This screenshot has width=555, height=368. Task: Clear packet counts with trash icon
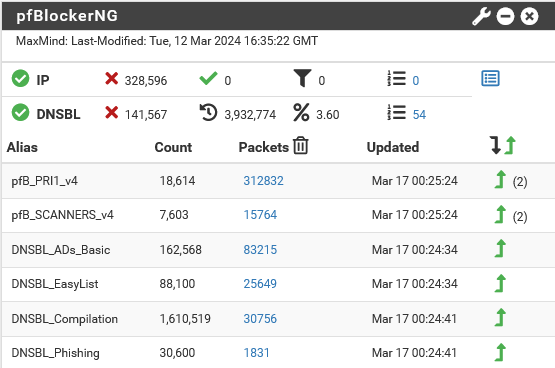pos(301,145)
